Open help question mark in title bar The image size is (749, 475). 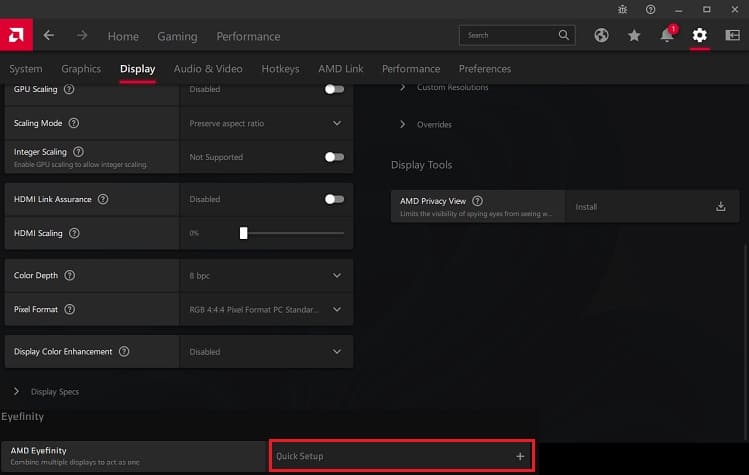tap(650, 10)
